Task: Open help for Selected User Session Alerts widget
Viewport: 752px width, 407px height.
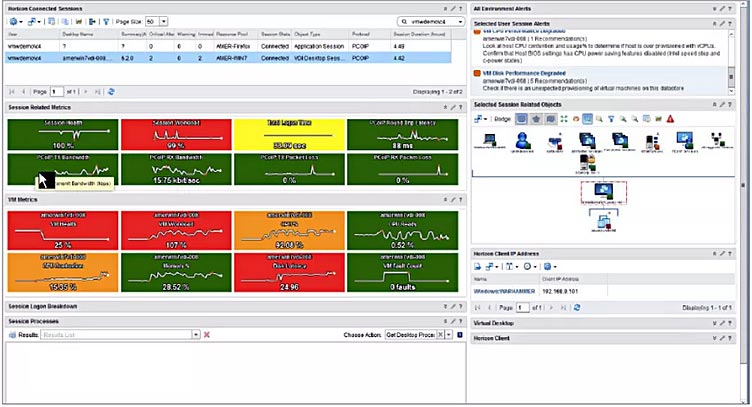Action: point(730,23)
